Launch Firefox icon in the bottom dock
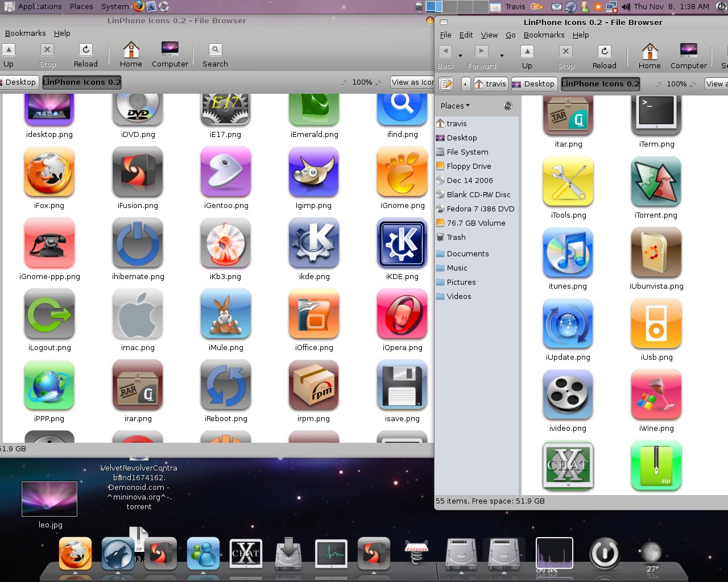Screen dimensions: 728x582 tap(75, 554)
